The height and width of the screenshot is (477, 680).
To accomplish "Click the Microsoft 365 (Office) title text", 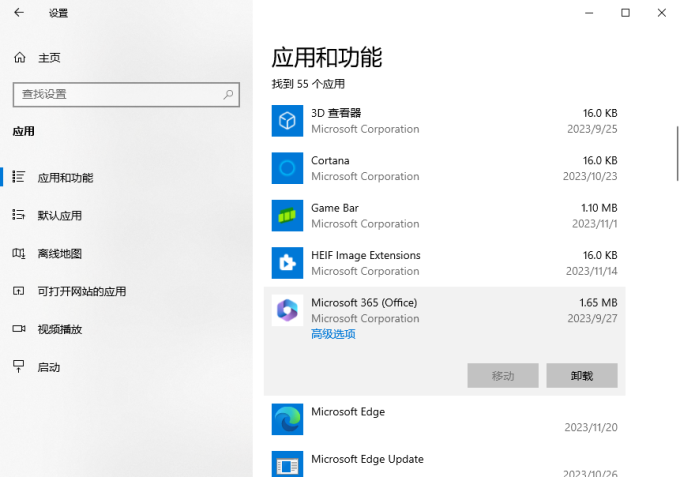I will coord(364,303).
